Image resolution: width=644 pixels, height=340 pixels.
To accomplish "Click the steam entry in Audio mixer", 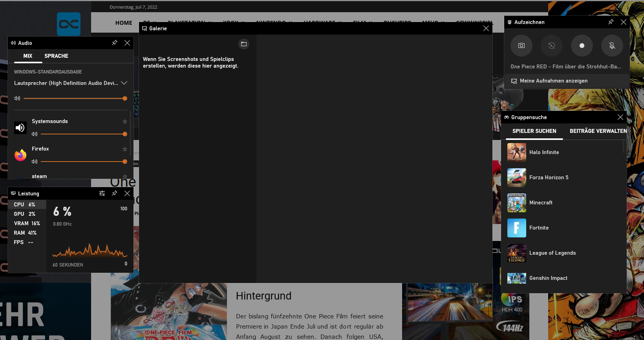I will (39, 176).
